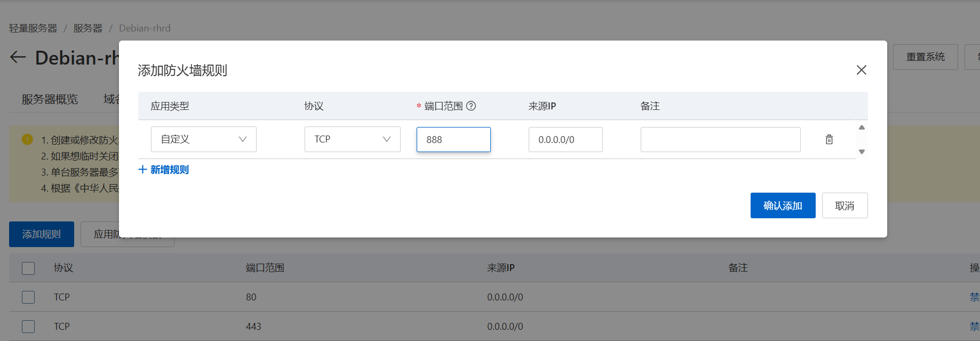The image size is (980, 341).
Task: Click the trash icon to delete rule row
Action: coord(829,139)
